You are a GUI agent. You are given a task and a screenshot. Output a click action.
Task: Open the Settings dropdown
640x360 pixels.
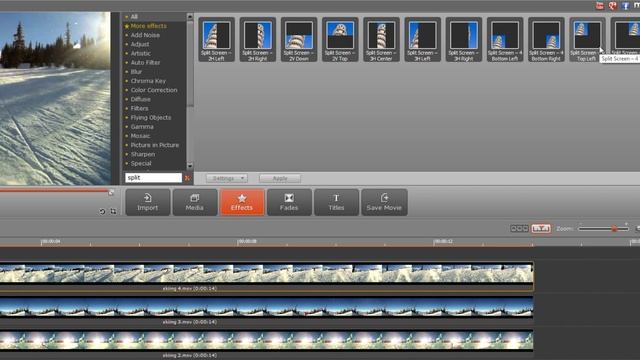[227, 178]
